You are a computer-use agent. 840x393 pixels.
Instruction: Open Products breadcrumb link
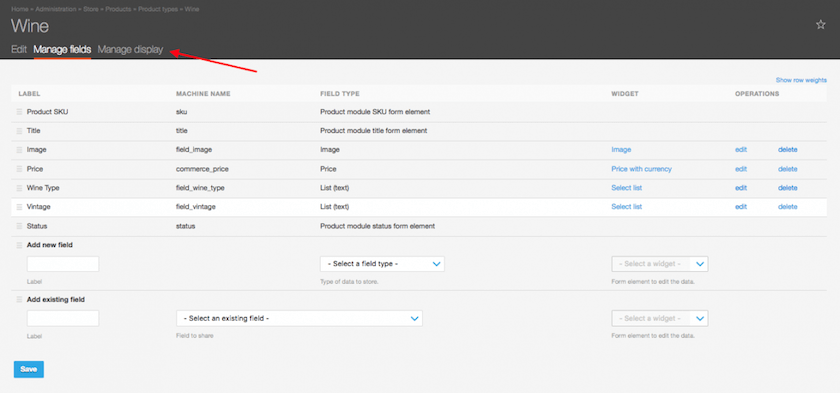click(x=118, y=9)
